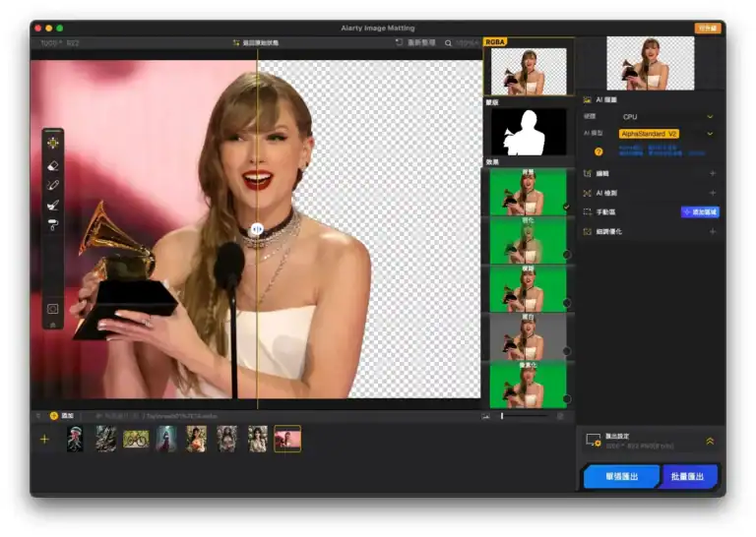This screenshot has height=537, width=756.
Task: Click the before/after comparison slider handle
Action: pyautogui.click(x=256, y=228)
